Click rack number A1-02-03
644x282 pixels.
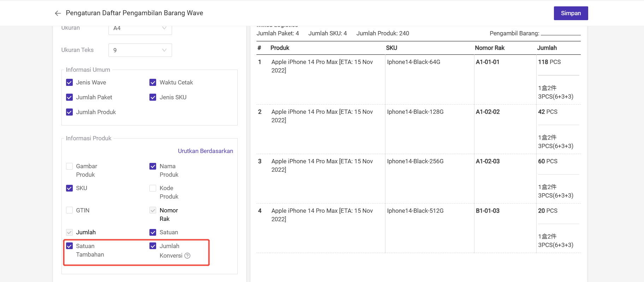tap(488, 161)
